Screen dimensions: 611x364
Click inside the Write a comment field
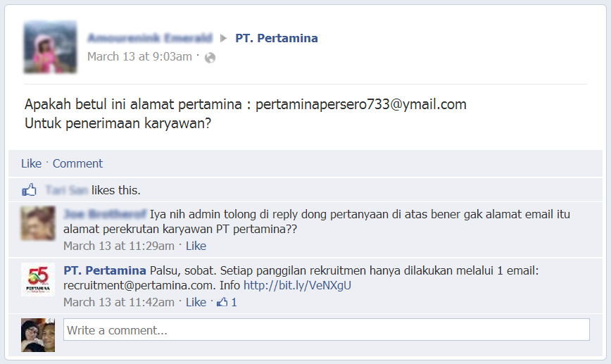[x=327, y=330]
